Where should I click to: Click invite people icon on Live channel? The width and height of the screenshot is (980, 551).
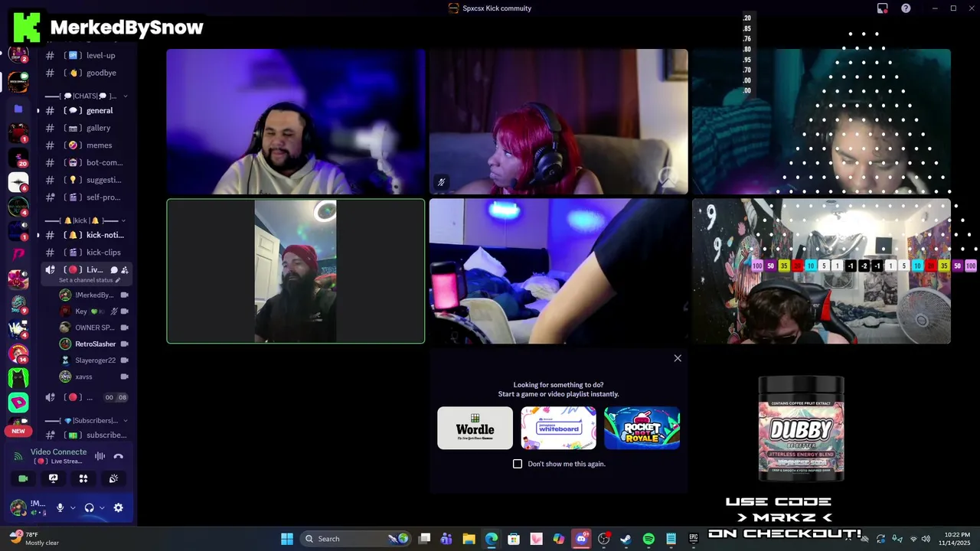(125, 270)
